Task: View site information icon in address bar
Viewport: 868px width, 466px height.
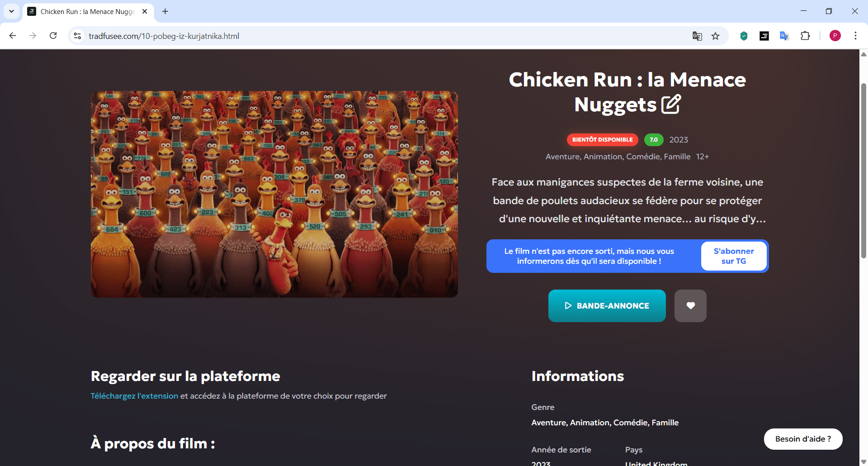Action: coord(78,36)
